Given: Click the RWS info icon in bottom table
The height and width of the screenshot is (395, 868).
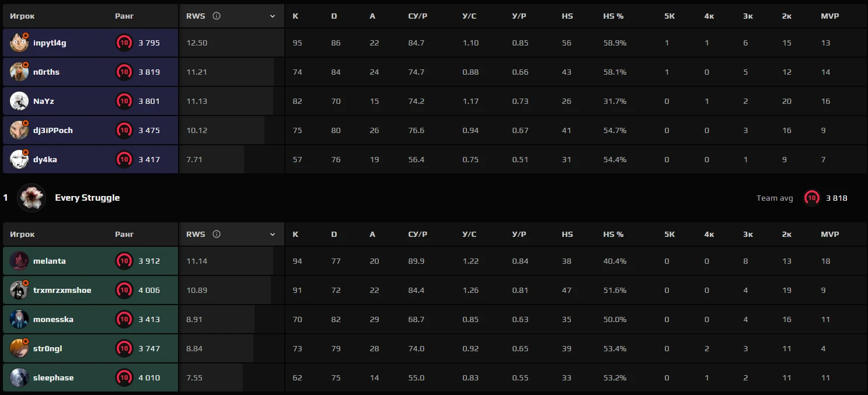Looking at the screenshot, I should click(217, 235).
